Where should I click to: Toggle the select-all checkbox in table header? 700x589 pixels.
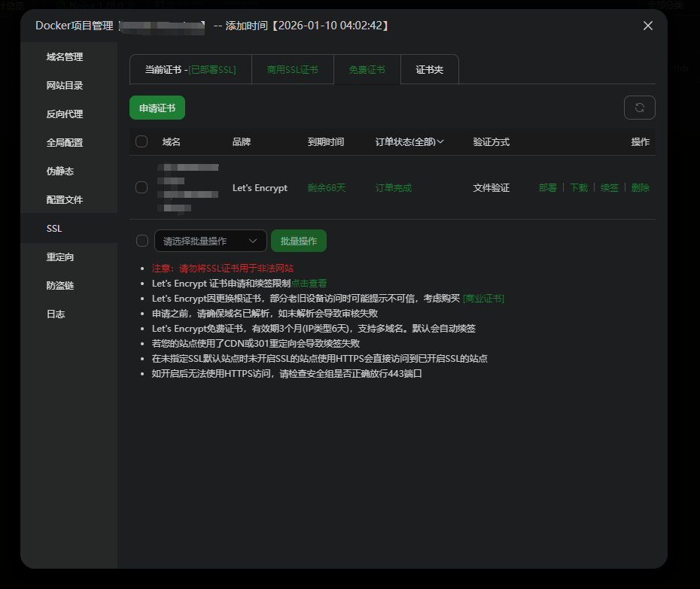point(142,141)
